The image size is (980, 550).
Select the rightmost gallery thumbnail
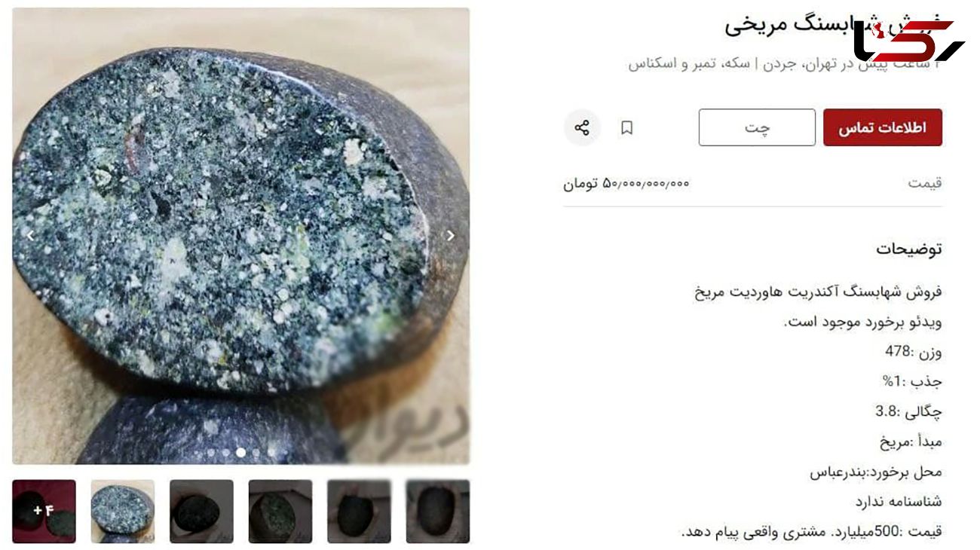point(438,512)
